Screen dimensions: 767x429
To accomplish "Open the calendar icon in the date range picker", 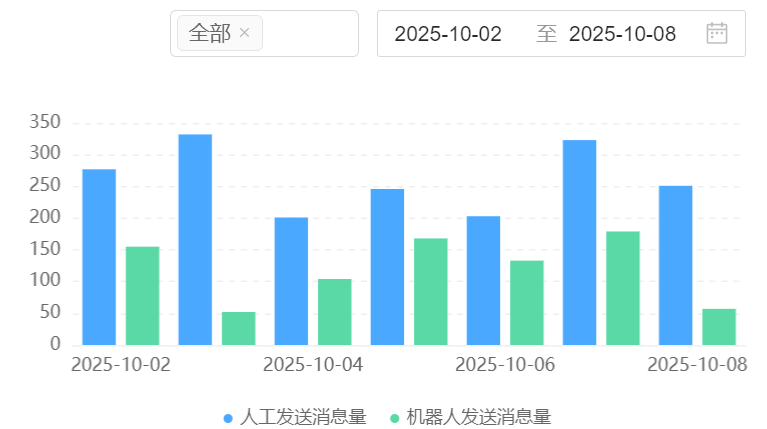I will (716, 34).
